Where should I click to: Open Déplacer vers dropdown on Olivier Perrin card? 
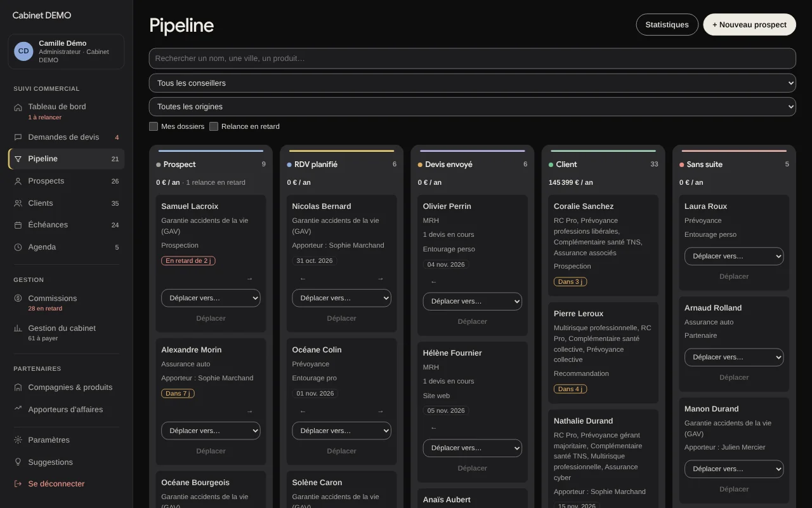click(x=473, y=302)
